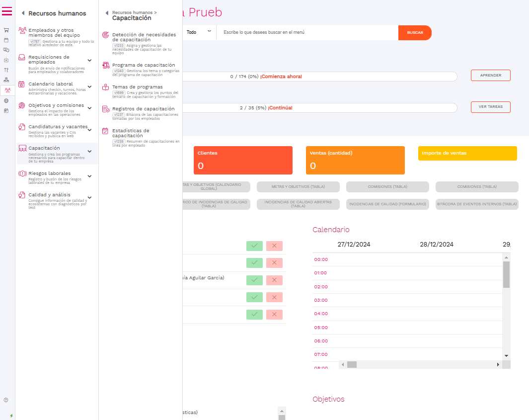Click the organization chart sidebar icon

6,80
